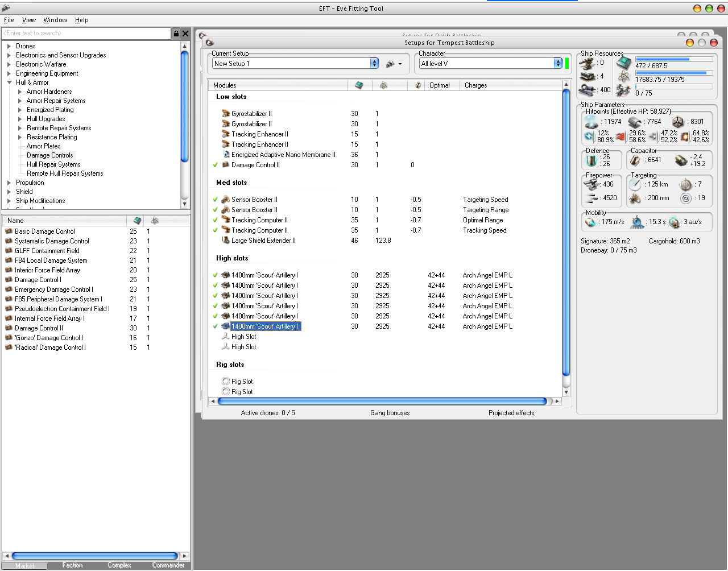This screenshot has height=571, width=728.
Task: Click the Projected effects label
Action: 511,413
